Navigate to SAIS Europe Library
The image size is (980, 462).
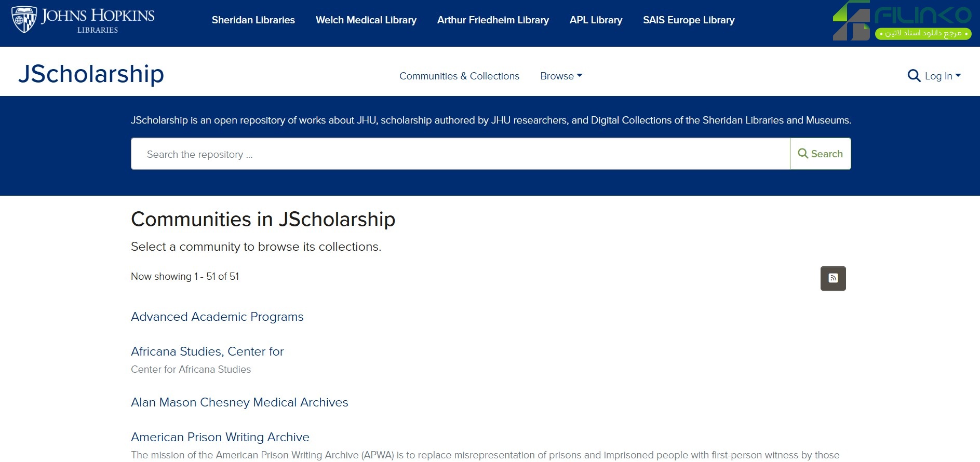coord(688,20)
